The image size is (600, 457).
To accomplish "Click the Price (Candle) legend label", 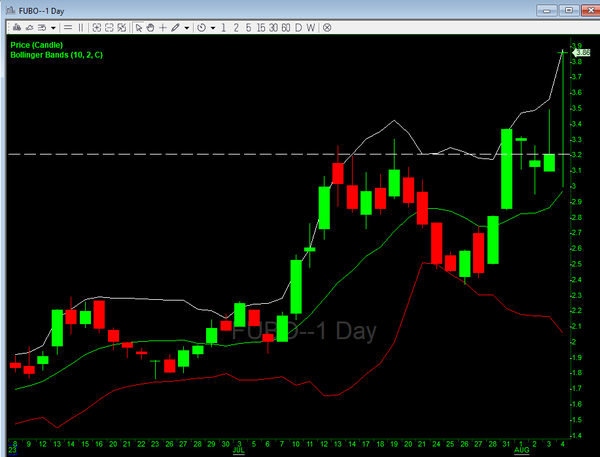I will pos(36,45).
